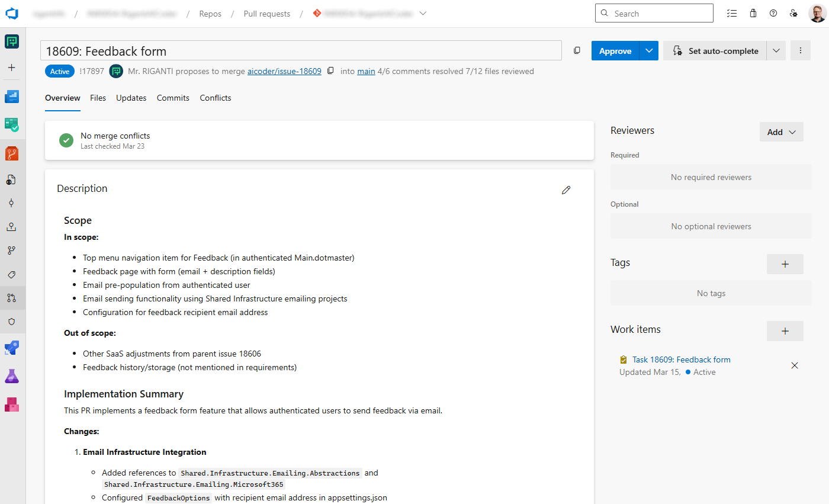Edit the Description using the pencil icon
Screen dimensions: 829x504
pyautogui.click(x=566, y=190)
